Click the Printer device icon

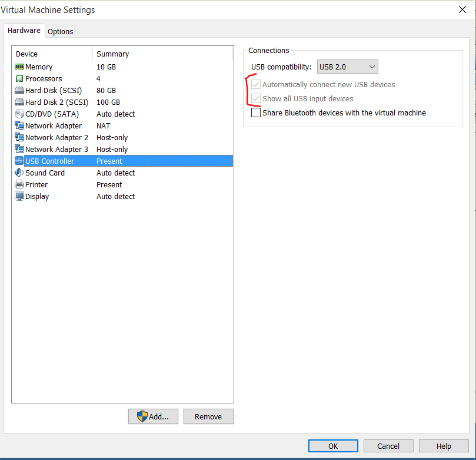pos(19,184)
